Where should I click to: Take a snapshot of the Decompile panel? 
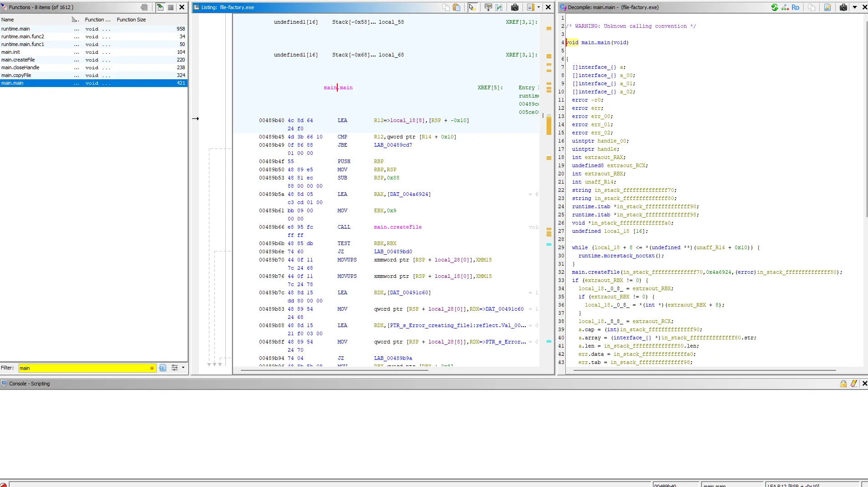[843, 7]
